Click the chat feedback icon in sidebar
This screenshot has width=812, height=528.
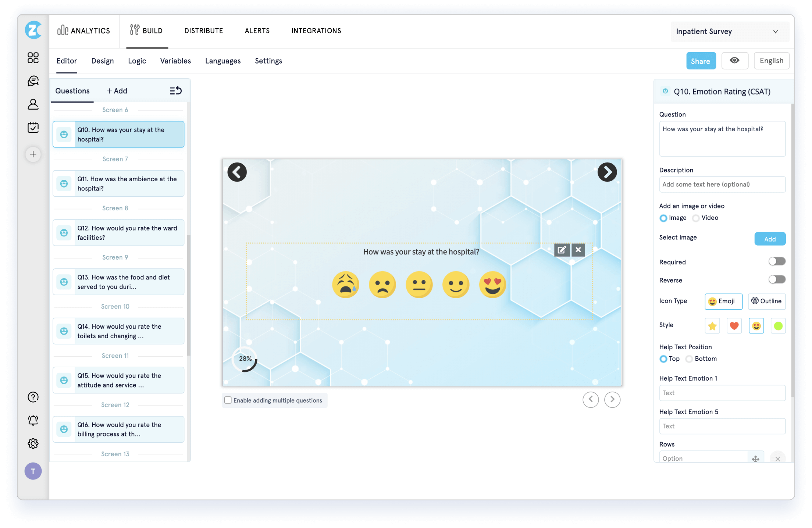[33, 81]
